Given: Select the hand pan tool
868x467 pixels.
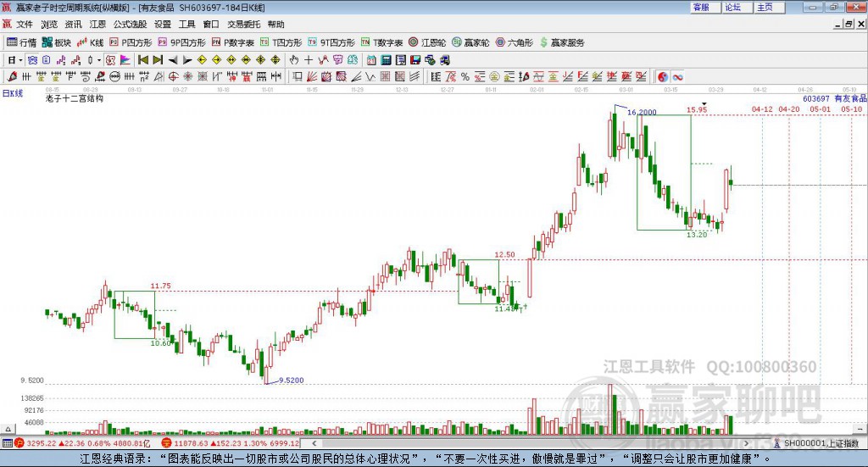Looking at the screenshot, I should coord(293,60).
